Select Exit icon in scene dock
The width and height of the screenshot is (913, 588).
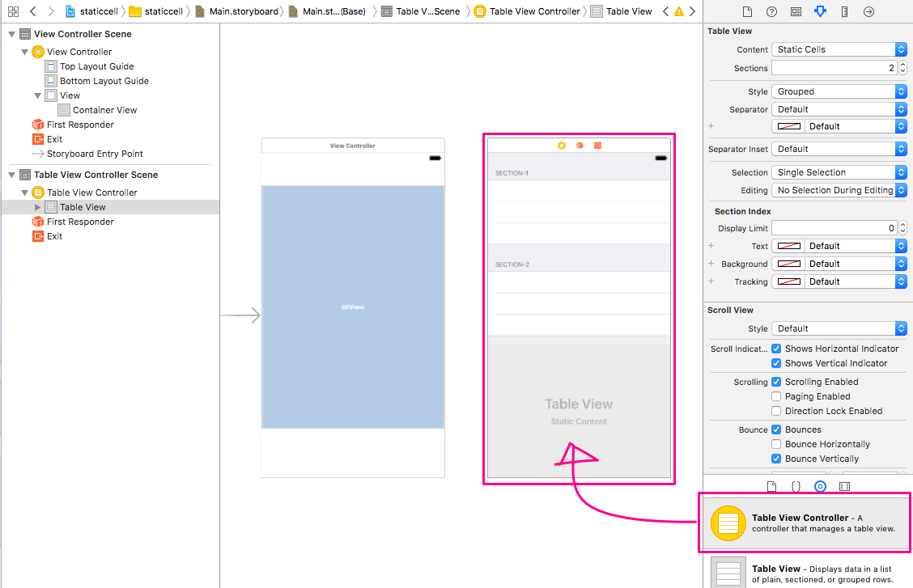tap(597, 146)
